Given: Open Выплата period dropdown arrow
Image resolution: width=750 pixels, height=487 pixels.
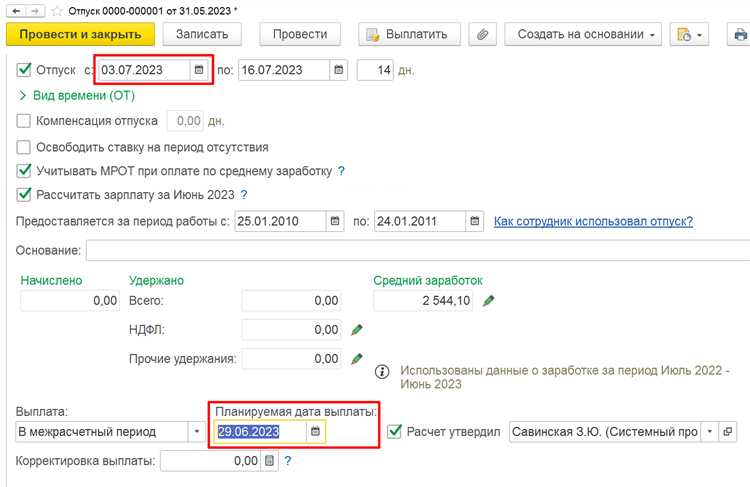Looking at the screenshot, I should pos(197,432).
